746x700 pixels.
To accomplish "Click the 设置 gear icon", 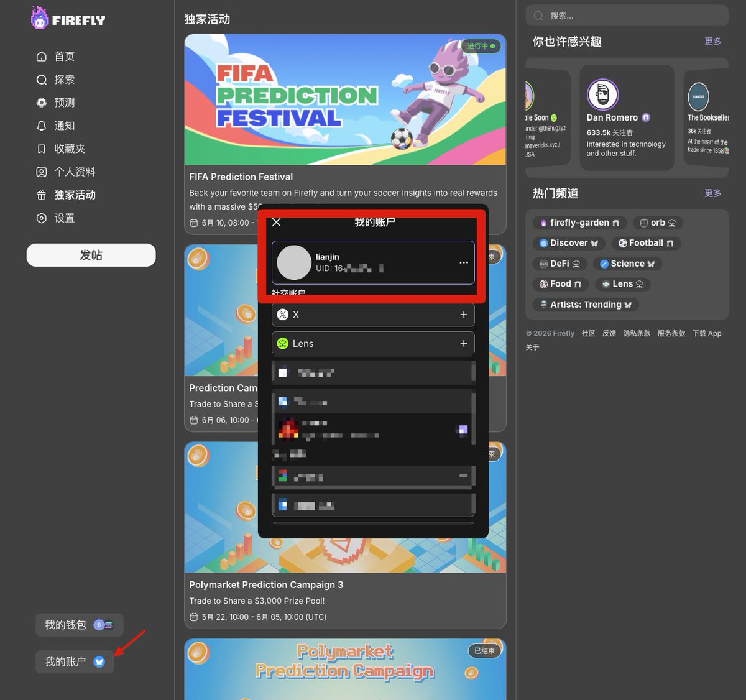I will point(42,218).
